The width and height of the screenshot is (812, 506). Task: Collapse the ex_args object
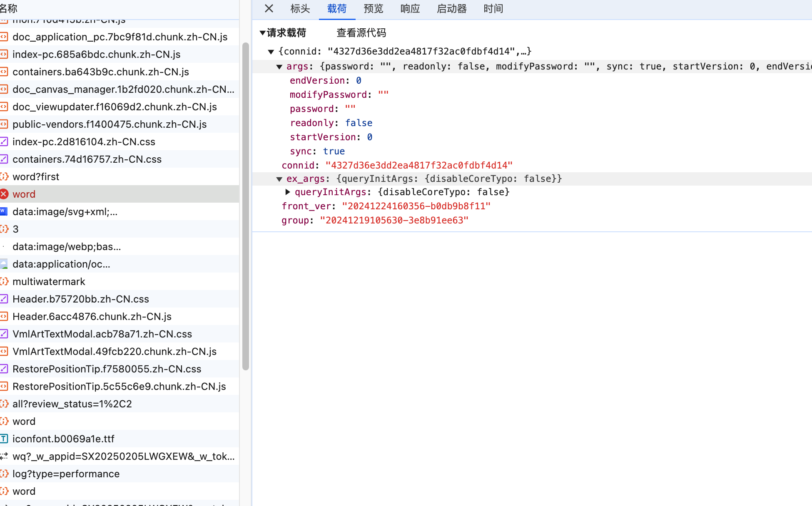[x=279, y=179]
